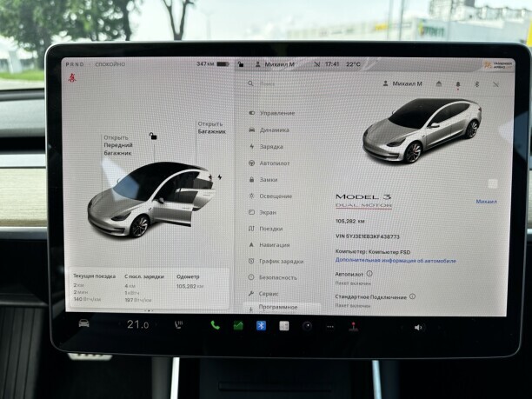Open the Зарядка menu
The height and width of the screenshot is (399, 532).
(x=266, y=147)
